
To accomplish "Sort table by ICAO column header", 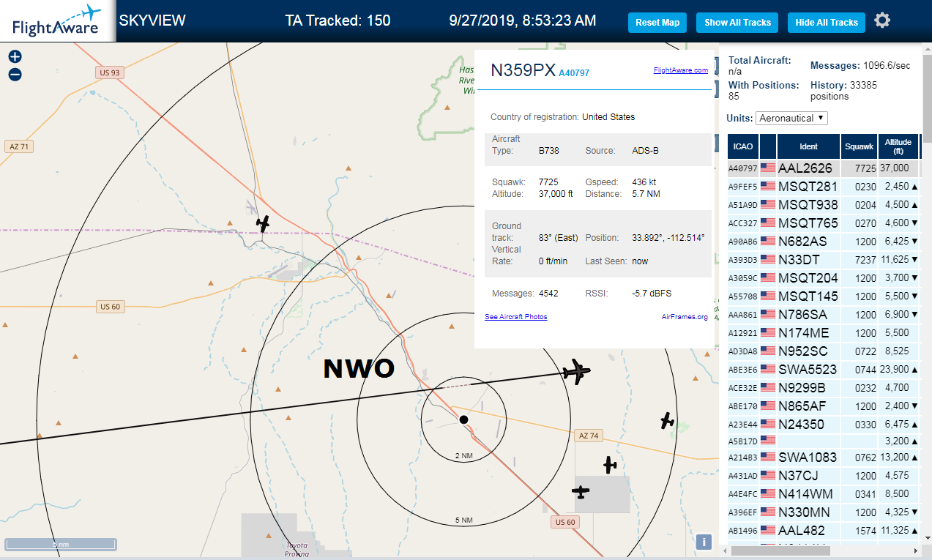I will pos(742,146).
